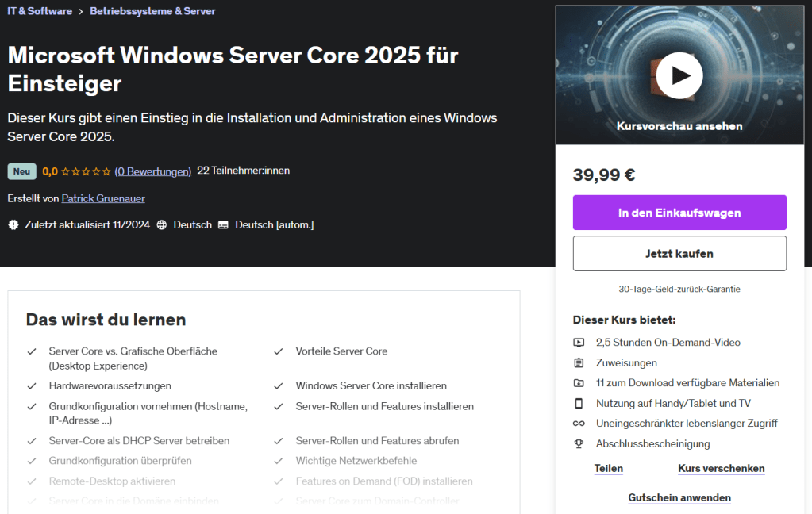Open Gutschein anwenden coupon option
This screenshot has width=812, height=514.
tap(679, 498)
